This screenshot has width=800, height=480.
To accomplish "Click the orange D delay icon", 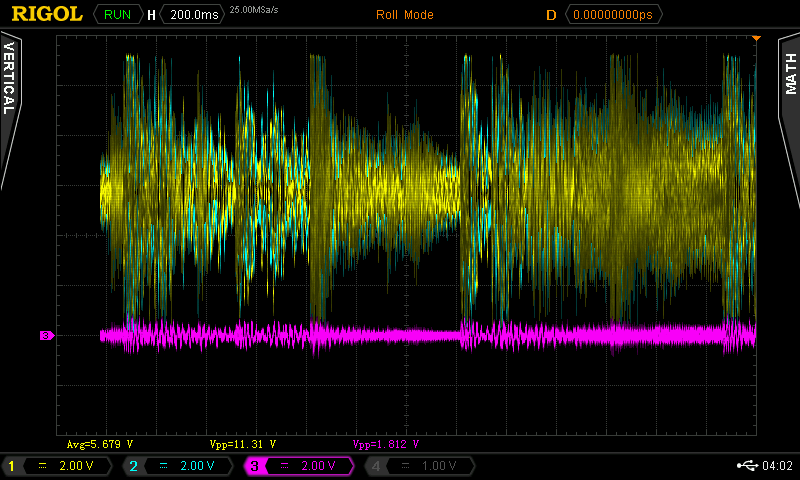I will [x=550, y=16].
